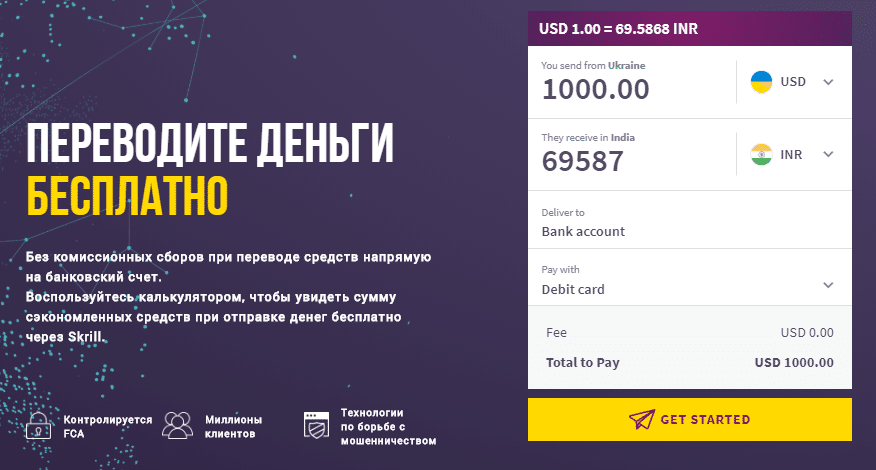
Task: Click the anti-fraud shield icon
Action: pos(316,426)
